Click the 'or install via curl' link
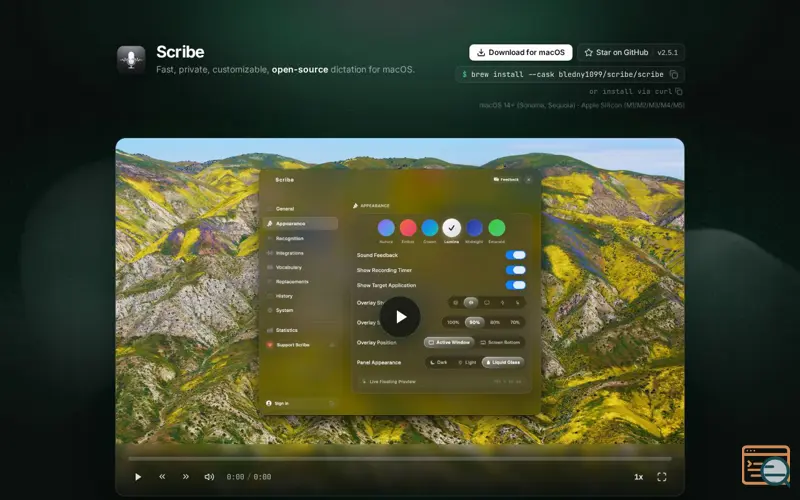800x500 pixels. [x=631, y=92]
